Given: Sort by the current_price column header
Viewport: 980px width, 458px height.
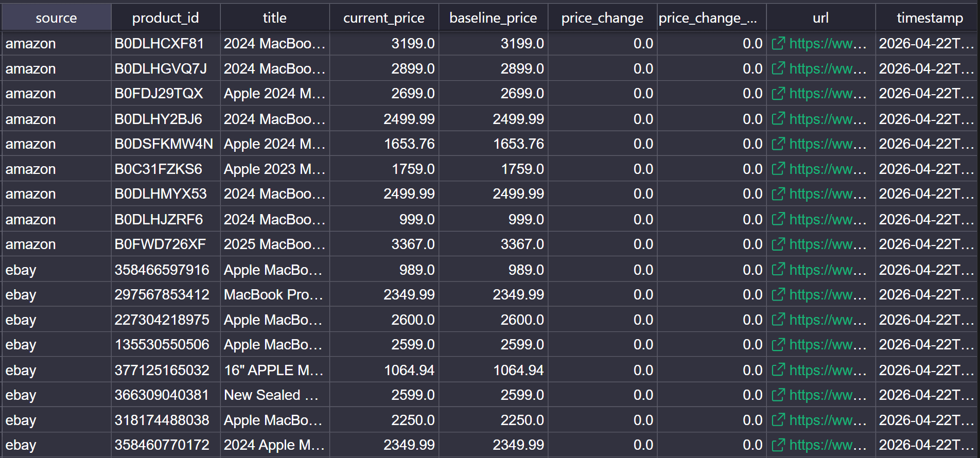Looking at the screenshot, I should tap(384, 17).
